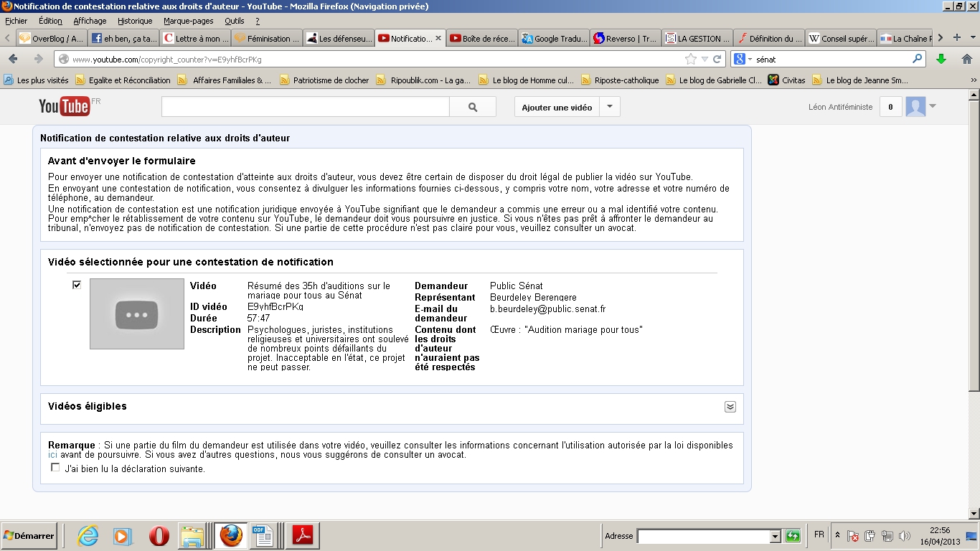Screen dimensions: 980x551
Task: Click the taskbar Adresse input field
Action: tap(703, 537)
